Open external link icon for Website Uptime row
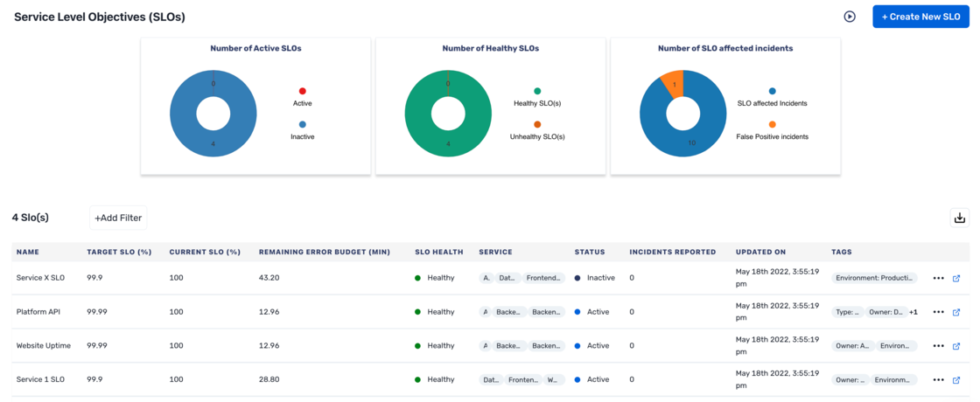The width and height of the screenshot is (980, 402). click(x=955, y=346)
